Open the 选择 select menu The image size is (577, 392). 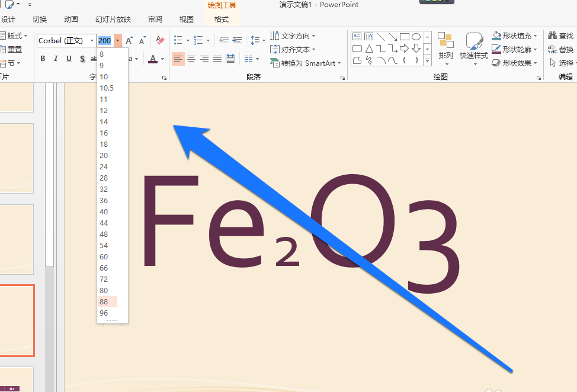(562, 63)
